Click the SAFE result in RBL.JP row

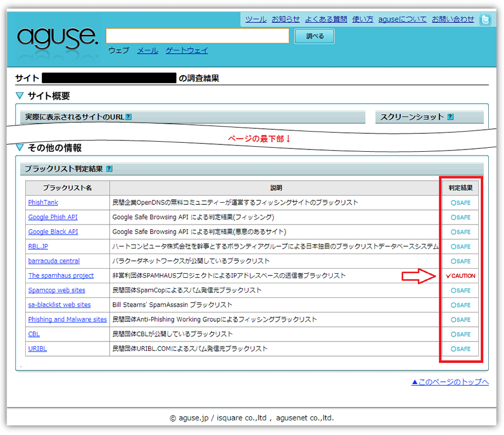(461, 247)
